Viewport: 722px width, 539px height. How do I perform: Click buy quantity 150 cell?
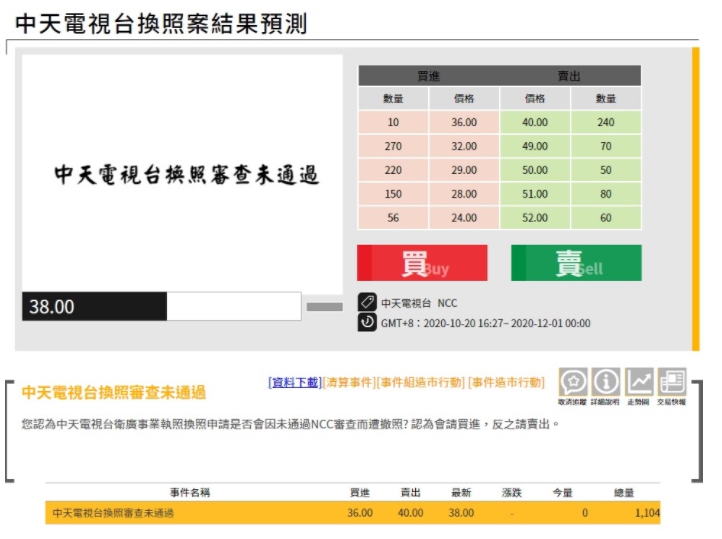tap(393, 194)
